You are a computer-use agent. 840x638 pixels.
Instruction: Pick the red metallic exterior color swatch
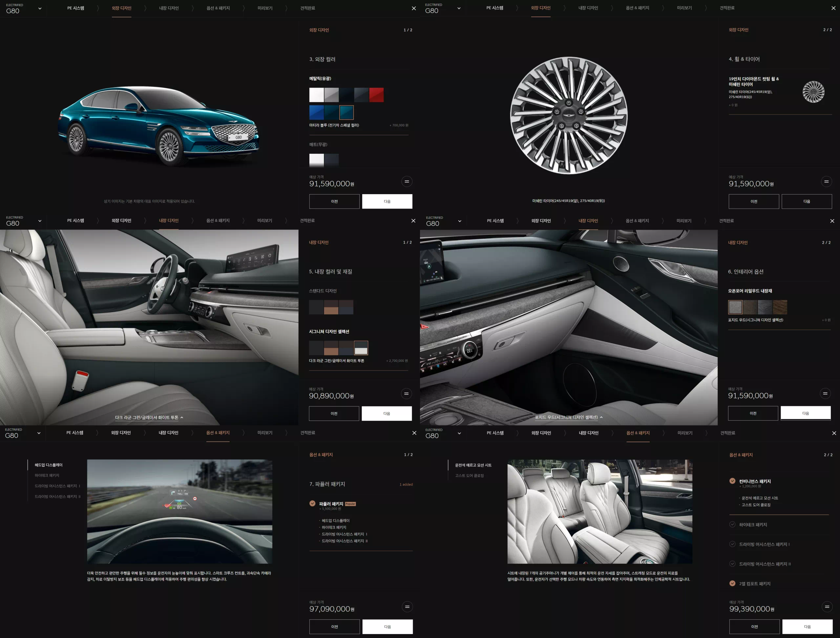(376, 95)
